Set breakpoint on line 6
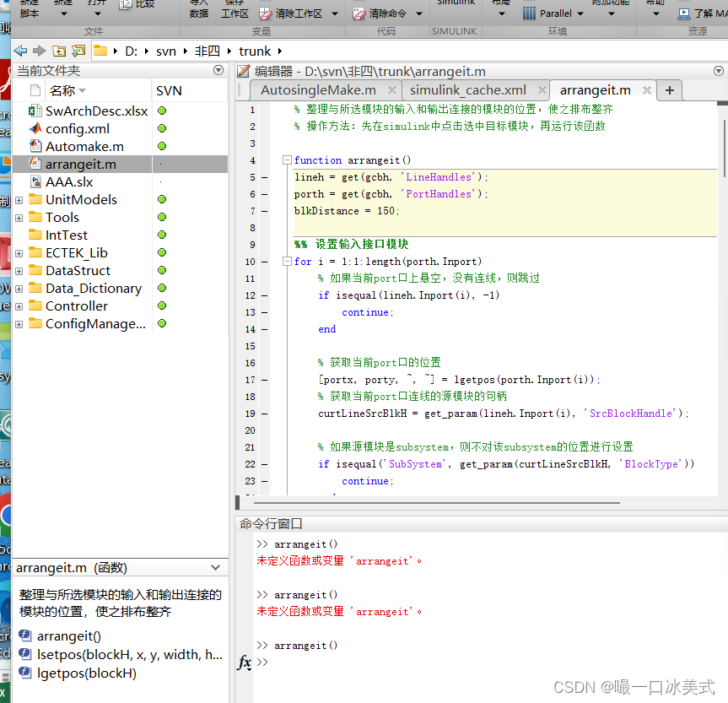This screenshot has height=703, width=728. pos(264,194)
